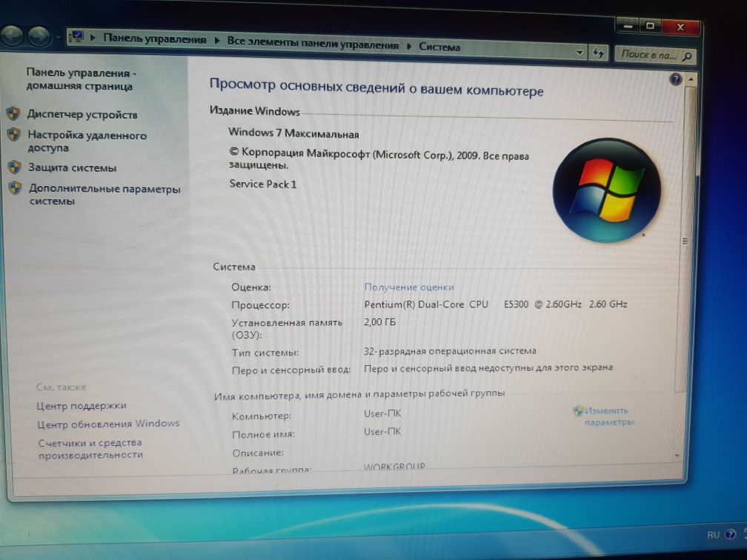
Task: Click the scrollbar up arrow
Action: (691, 79)
